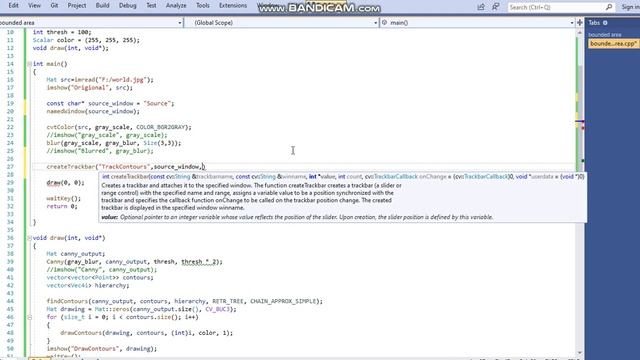Click the Mat::zeros drawing line
This screenshot has height=360, width=640.
141,309
